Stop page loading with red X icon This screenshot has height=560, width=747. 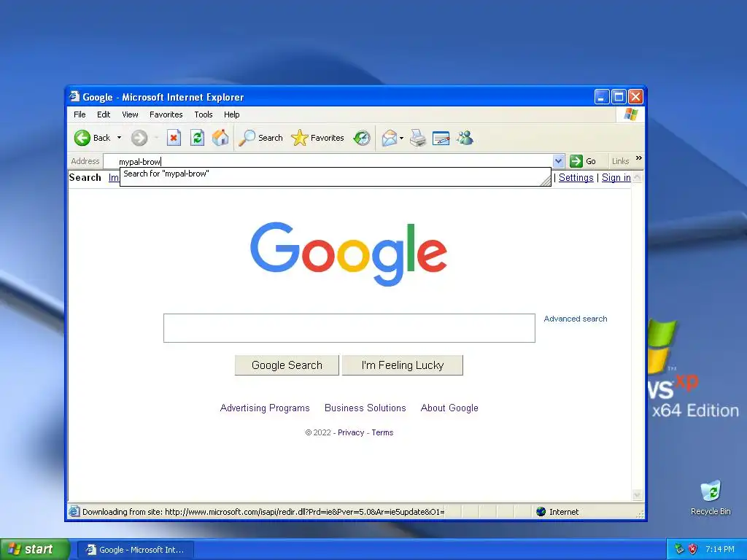(174, 138)
